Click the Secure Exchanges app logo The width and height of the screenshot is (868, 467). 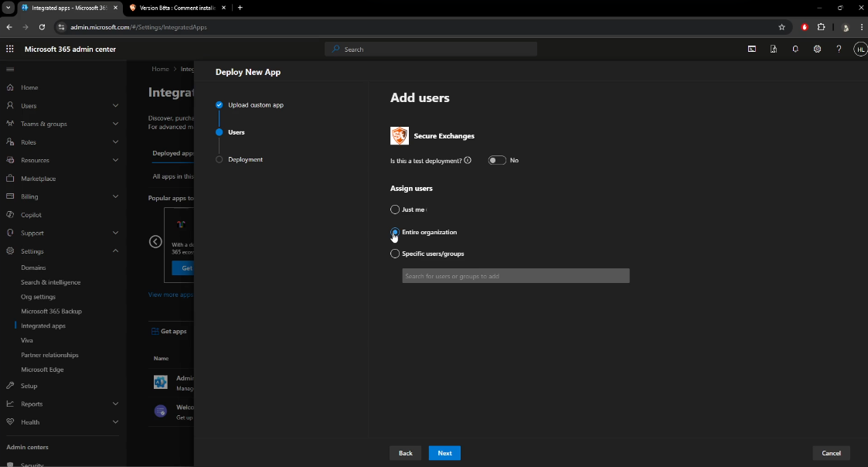pos(399,136)
